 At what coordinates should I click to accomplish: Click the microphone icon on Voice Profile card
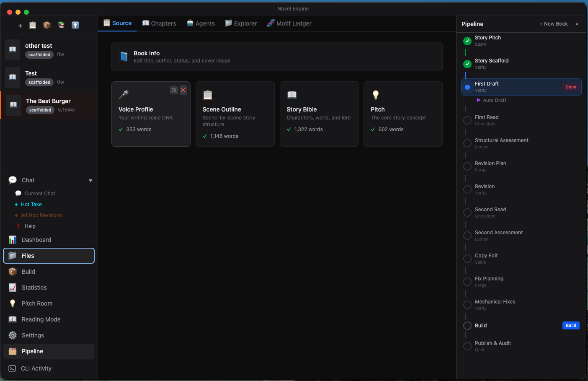pos(124,95)
